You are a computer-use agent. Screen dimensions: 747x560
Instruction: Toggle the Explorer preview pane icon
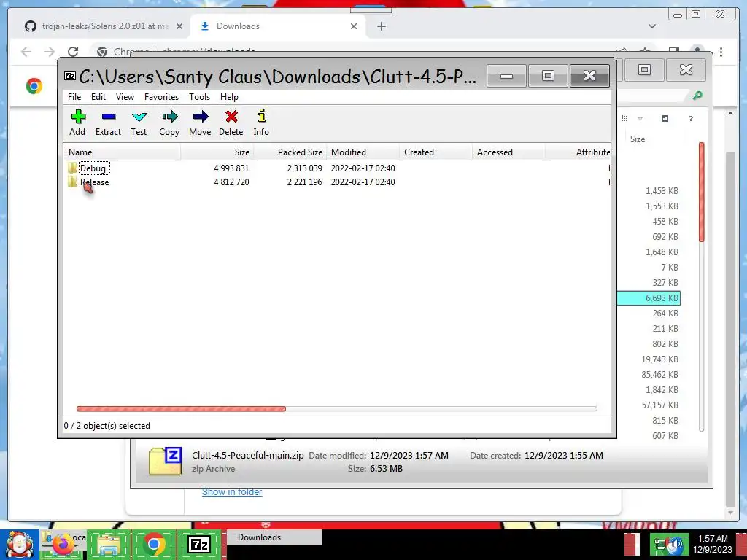[665, 118]
